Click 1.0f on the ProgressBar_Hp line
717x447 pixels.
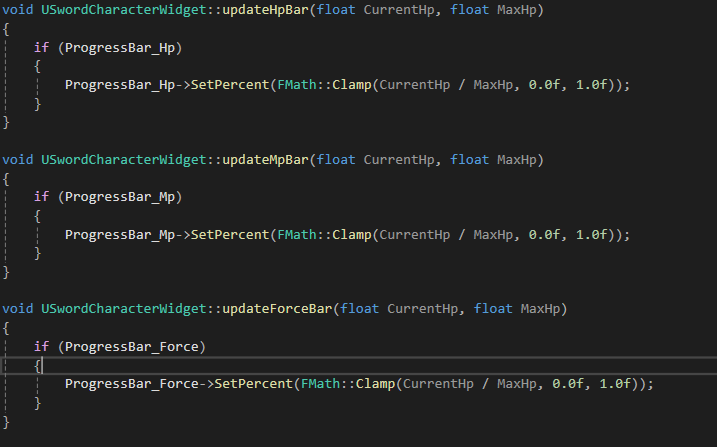(591, 85)
